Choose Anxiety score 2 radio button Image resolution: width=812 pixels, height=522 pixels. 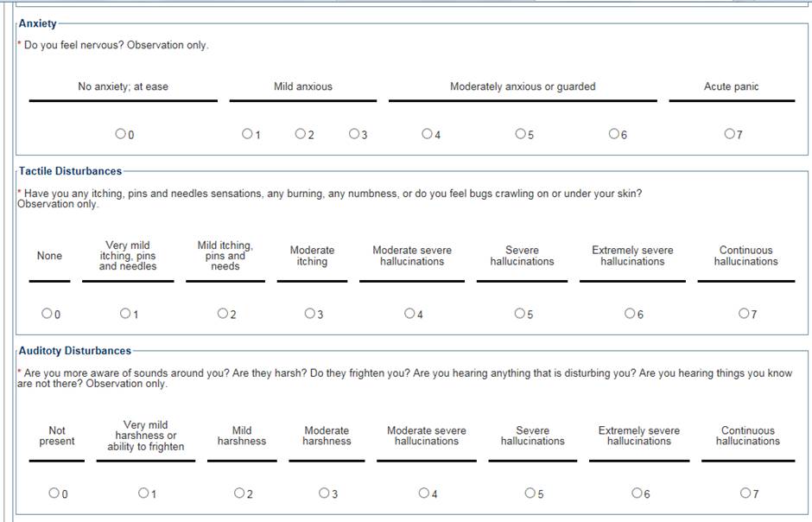tap(300, 134)
